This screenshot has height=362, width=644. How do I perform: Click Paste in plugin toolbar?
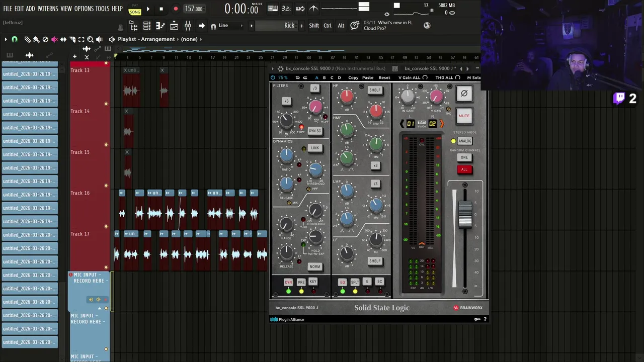tap(368, 78)
